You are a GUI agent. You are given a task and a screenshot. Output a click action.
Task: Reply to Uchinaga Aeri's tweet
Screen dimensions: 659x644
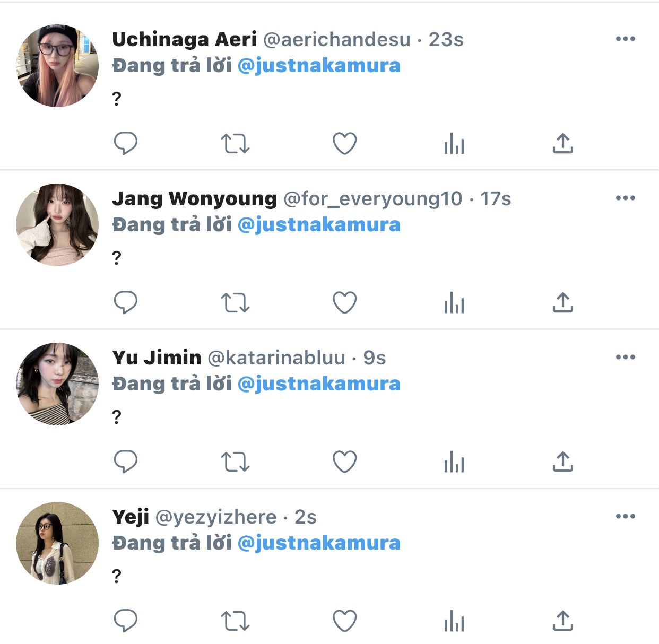pyautogui.click(x=126, y=143)
